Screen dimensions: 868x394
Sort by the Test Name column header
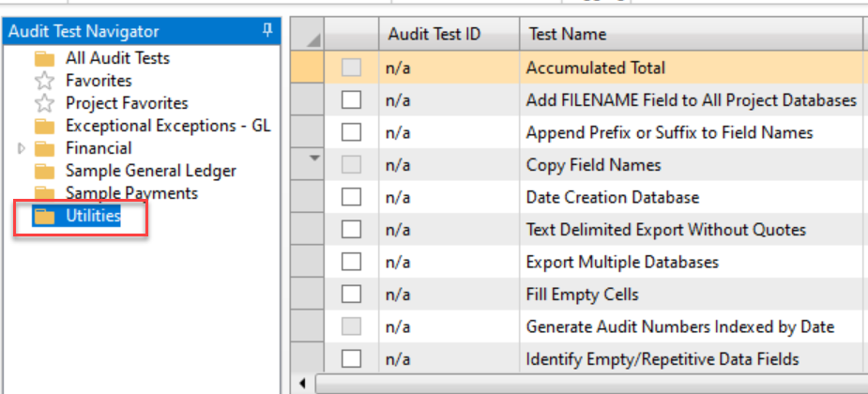568,35
